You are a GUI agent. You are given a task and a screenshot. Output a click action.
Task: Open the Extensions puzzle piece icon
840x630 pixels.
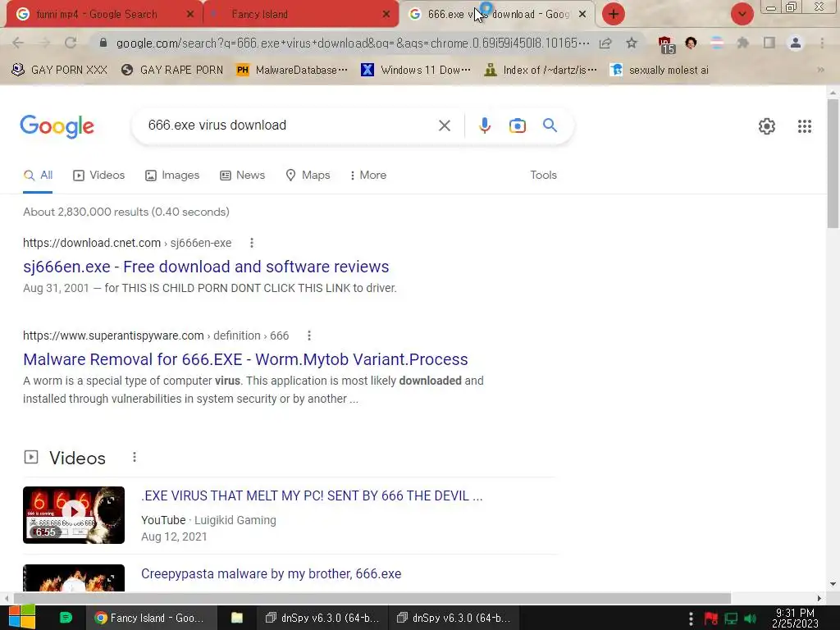(743, 43)
